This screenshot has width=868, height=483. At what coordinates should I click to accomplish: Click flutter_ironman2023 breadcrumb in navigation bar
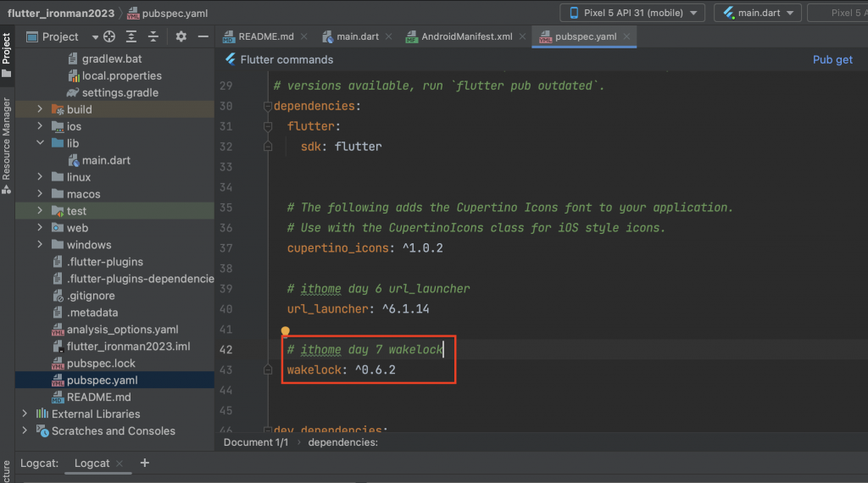61,13
